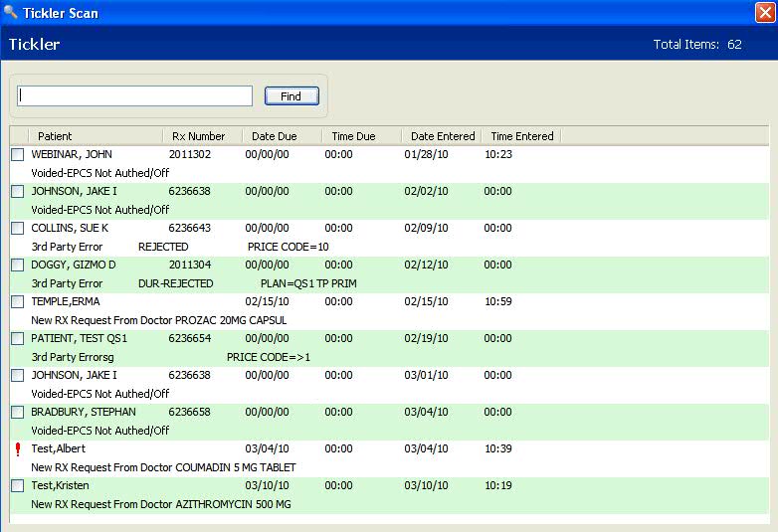
Task: Click the Tickler Scan title bar icon
Action: pos(11,13)
